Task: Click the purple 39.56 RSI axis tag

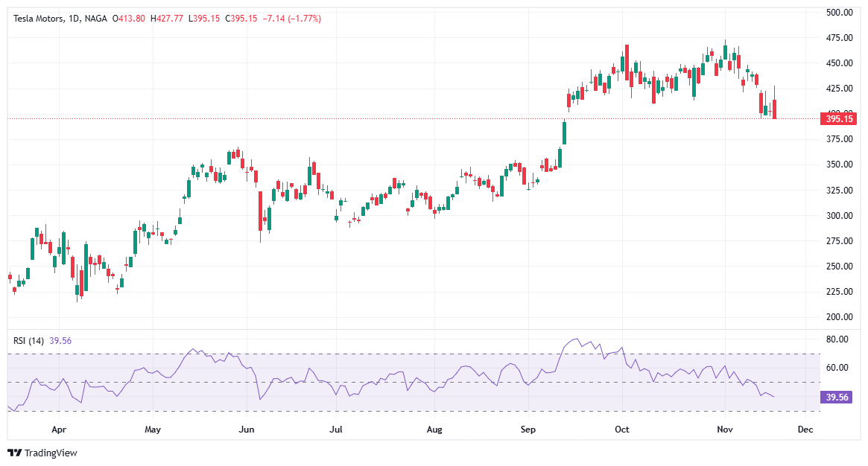Action: coord(835,398)
